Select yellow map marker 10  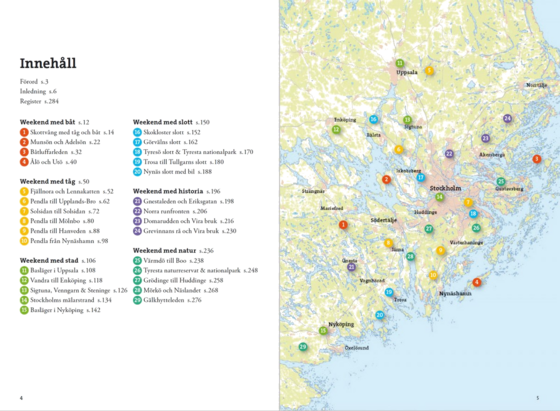pyautogui.click(x=433, y=275)
